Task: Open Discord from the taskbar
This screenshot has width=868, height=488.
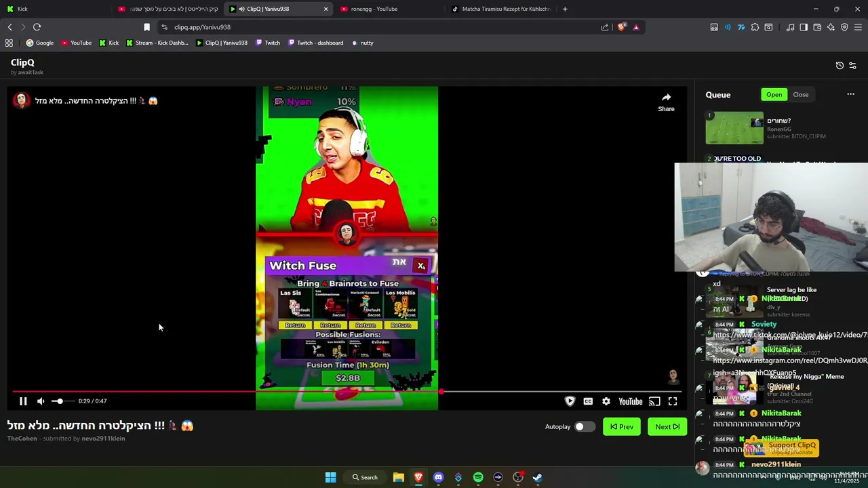Action: click(438, 477)
